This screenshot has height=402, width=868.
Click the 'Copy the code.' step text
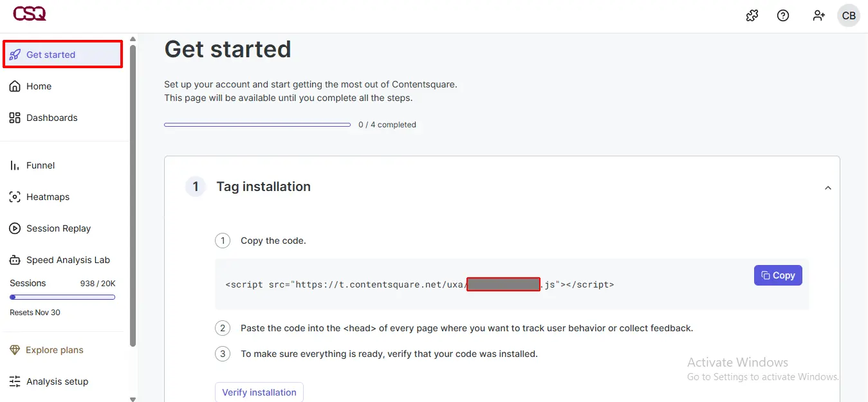(273, 241)
